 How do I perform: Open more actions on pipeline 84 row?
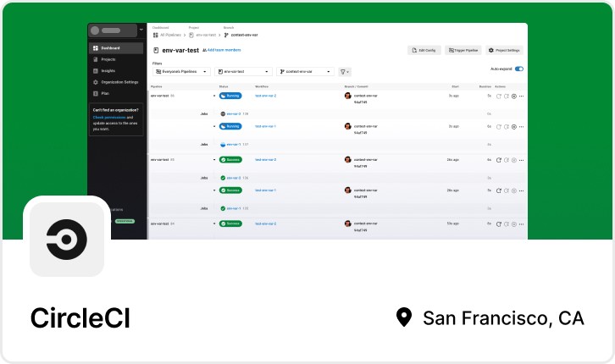coord(521,224)
